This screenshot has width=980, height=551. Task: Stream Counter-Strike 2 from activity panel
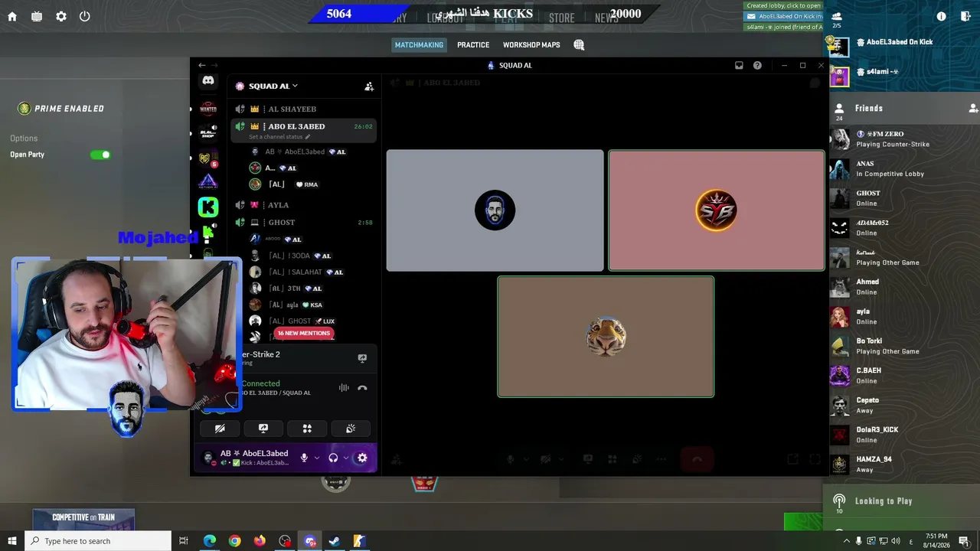(362, 357)
